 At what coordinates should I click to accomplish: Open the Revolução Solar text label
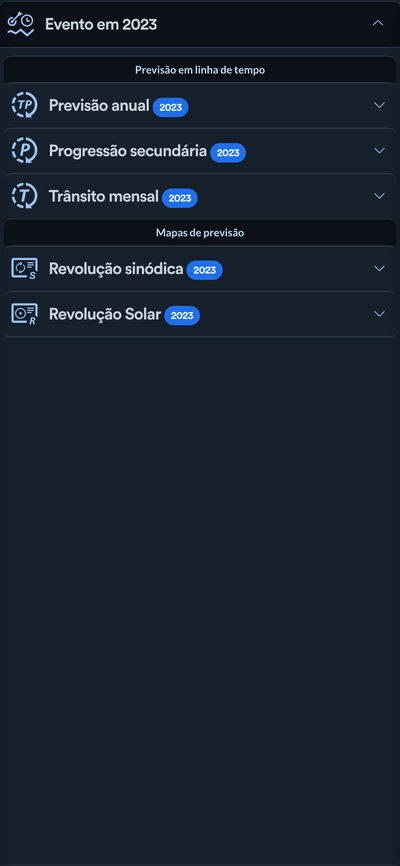[x=105, y=314]
